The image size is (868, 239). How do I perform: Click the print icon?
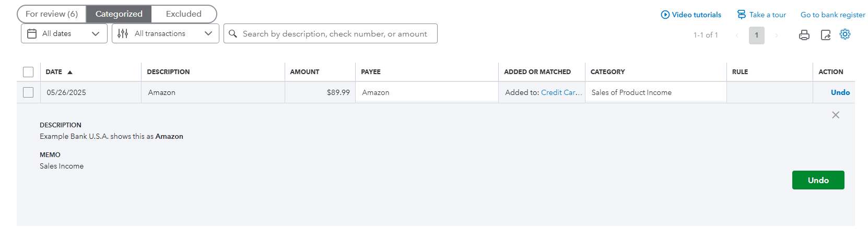[x=804, y=35]
